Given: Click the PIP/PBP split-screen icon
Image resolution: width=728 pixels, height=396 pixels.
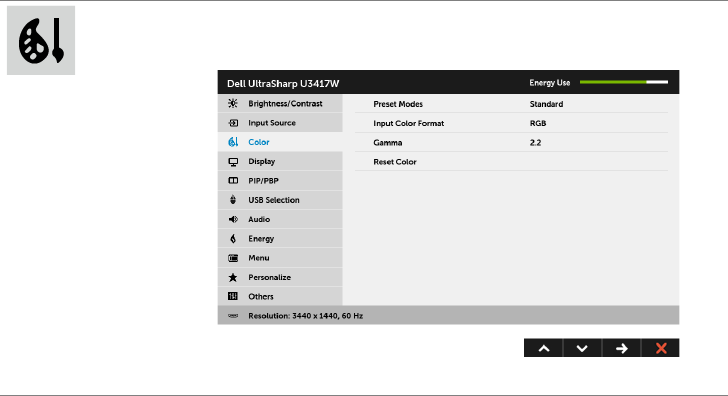Looking at the screenshot, I should 233,181.
